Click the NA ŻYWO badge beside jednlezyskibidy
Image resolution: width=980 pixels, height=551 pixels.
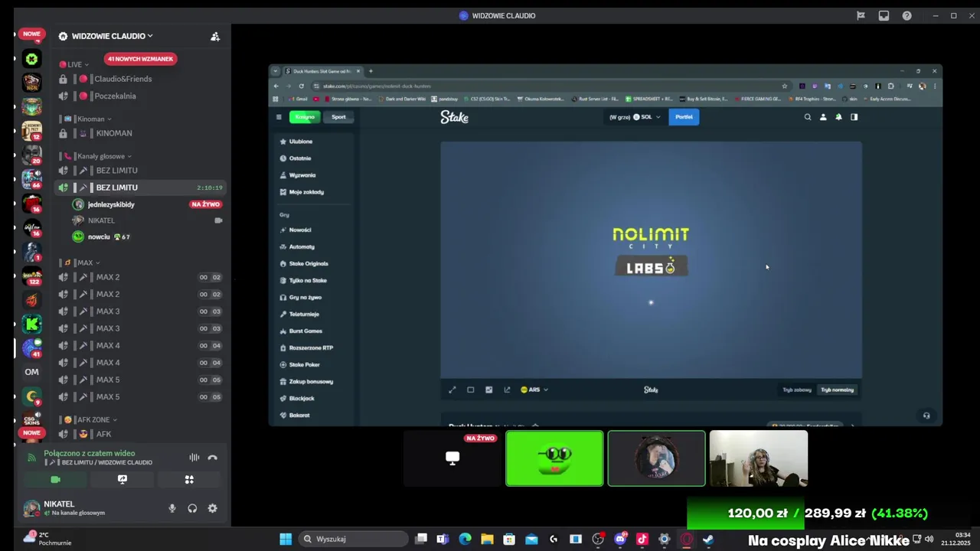(x=206, y=204)
